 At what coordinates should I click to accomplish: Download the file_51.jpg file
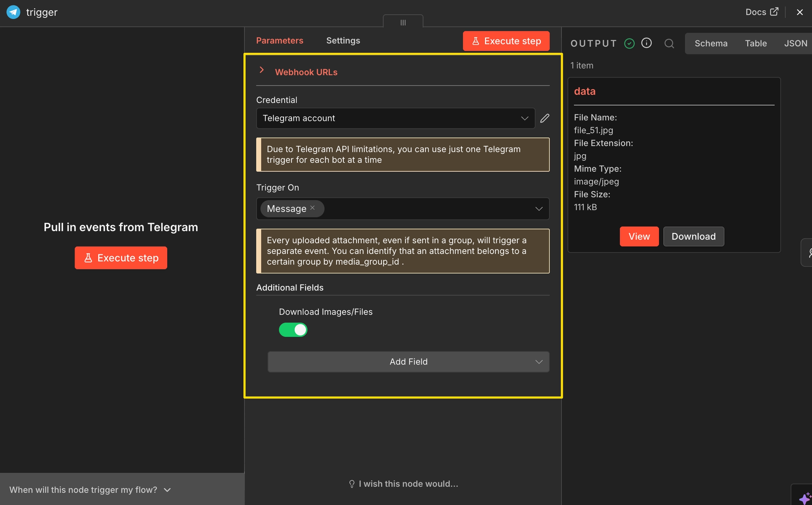coord(693,236)
